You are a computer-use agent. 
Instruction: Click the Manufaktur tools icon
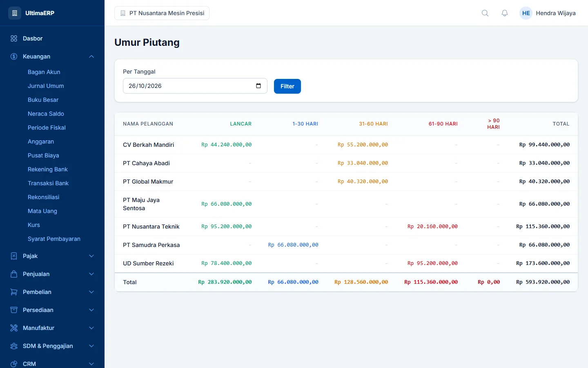point(14,328)
